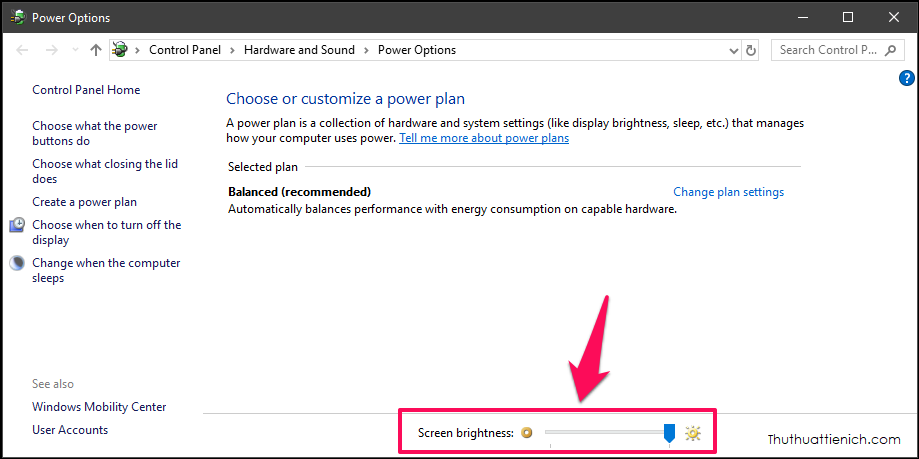Click the low brightness dim sun icon
This screenshot has width=919, height=459.
click(x=527, y=433)
